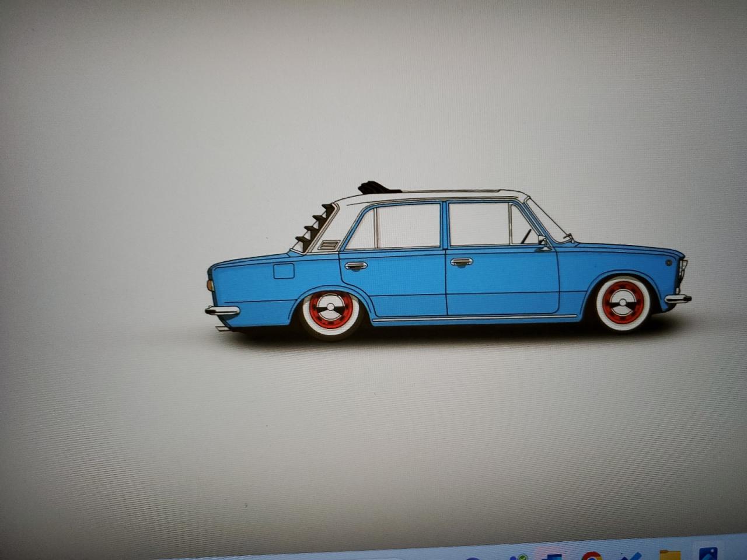This screenshot has width=747, height=560.
Task: Open Google Chrome from the taskbar
Action: click(x=591, y=555)
